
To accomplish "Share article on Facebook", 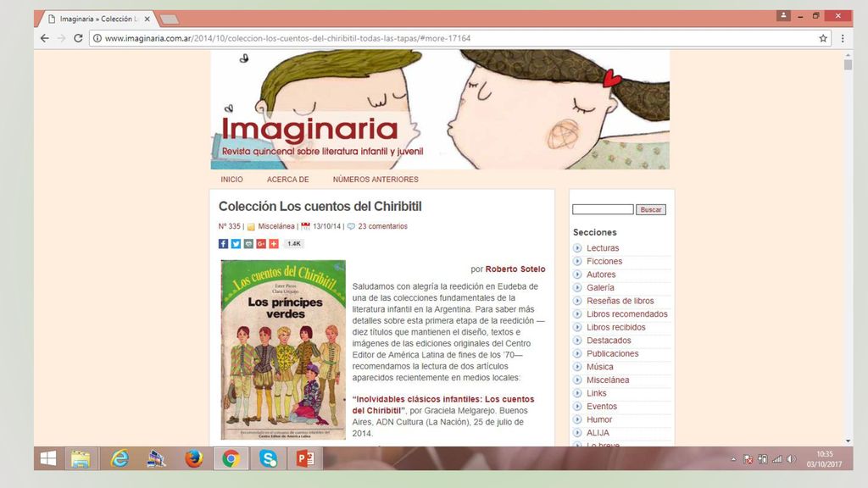I will [223, 244].
